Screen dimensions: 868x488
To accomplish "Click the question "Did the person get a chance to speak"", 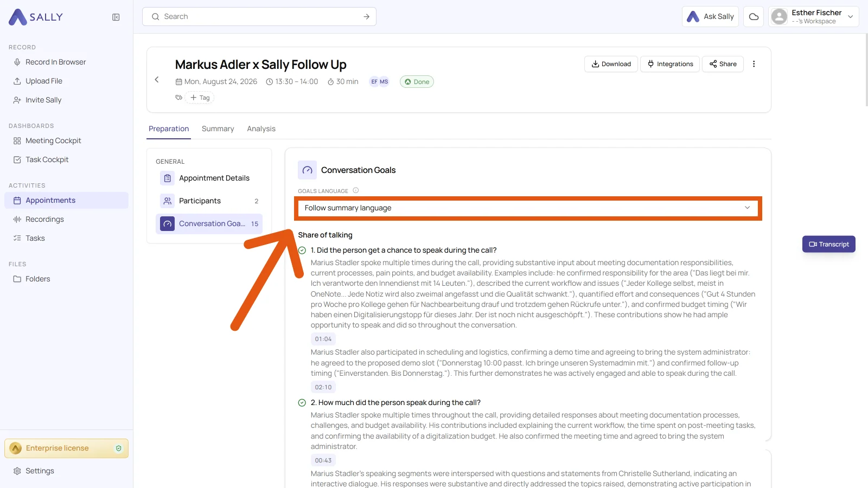I will tap(404, 251).
